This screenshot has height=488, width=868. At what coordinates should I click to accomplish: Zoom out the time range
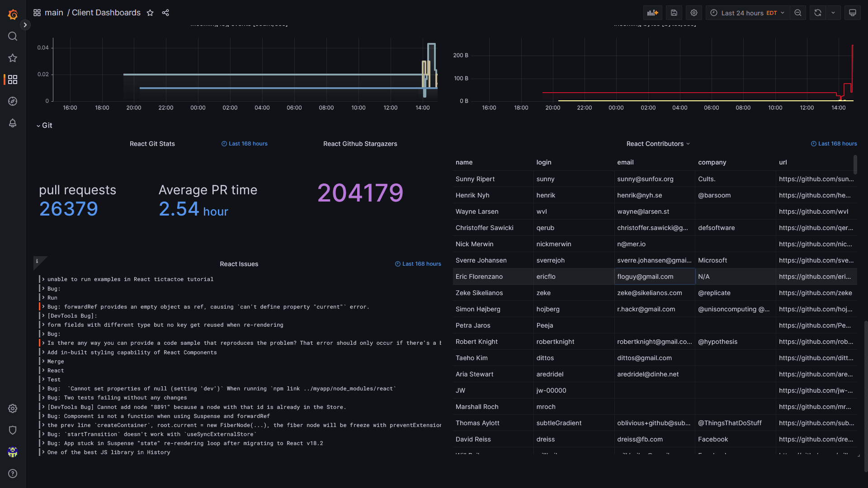click(x=798, y=13)
